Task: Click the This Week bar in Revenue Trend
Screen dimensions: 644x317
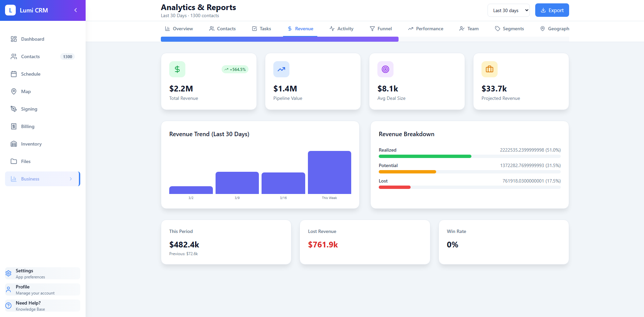Action: point(329,172)
